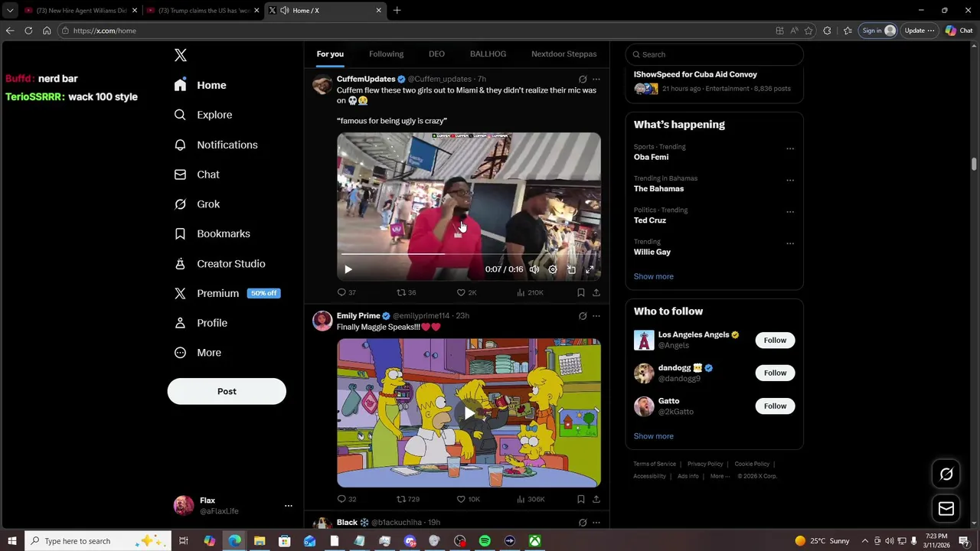Open video settings gear on CuffemUpdates video
980x551 pixels.
tap(553, 269)
